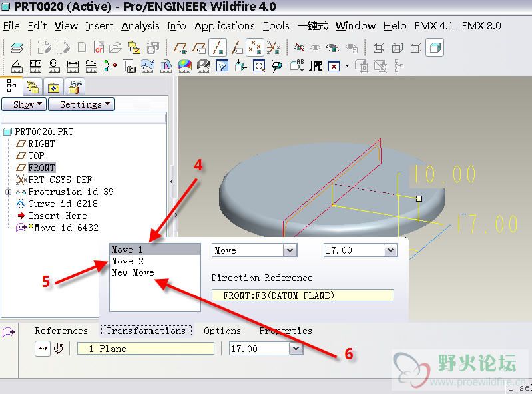Screen dimensions: 532x394
Task: Open the Folder Browser navigator tab
Action: click(33, 87)
